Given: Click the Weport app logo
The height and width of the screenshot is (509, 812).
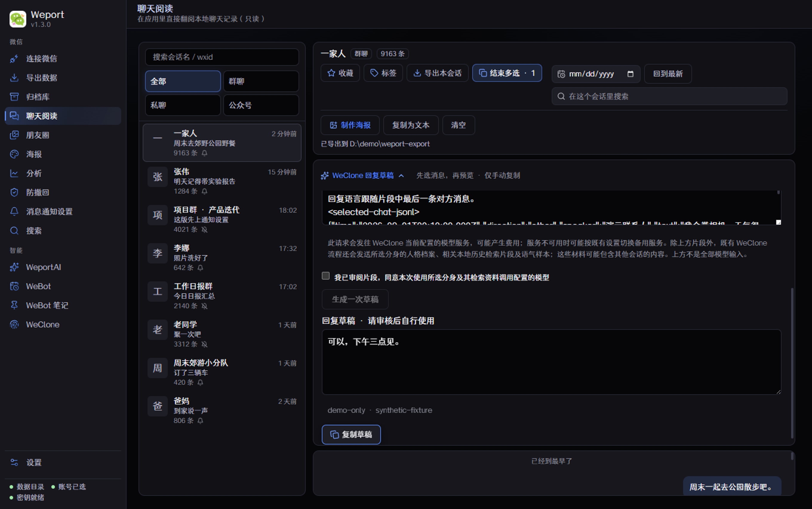Looking at the screenshot, I should coord(18,19).
